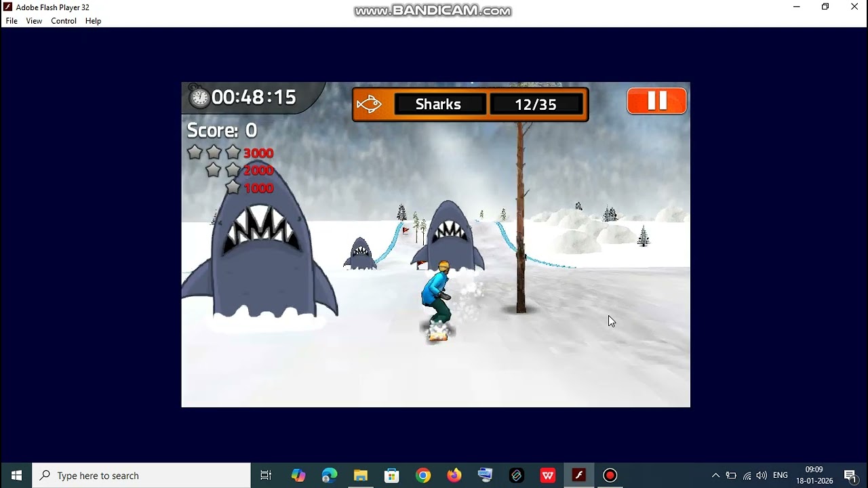Click the snowboarder character
The image size is (868, 488).
(437, 300)
